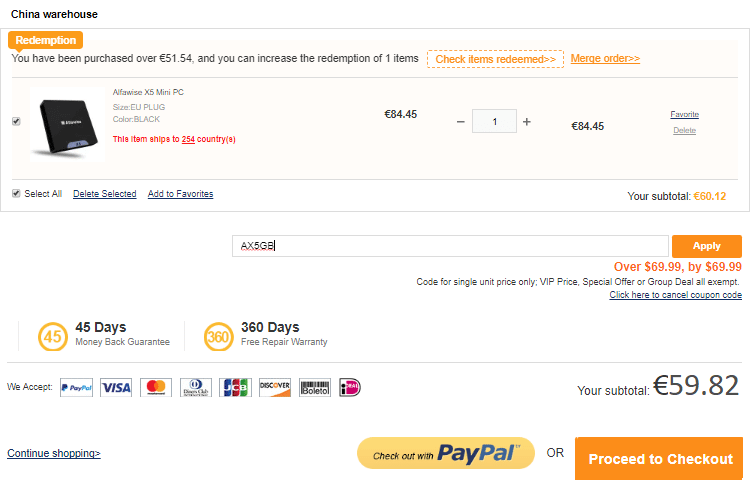The height and width of the screenshot is (480, 750).
Task: Click the Boleto payment icon
Action: click(x=315, y=388)
